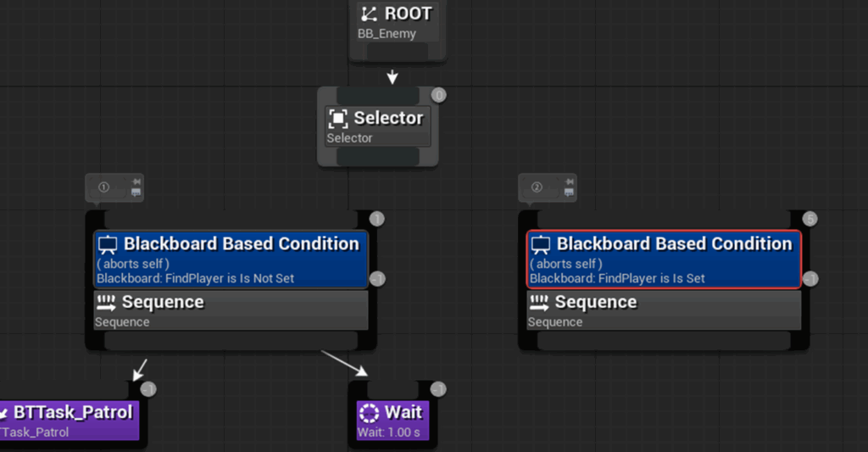Toggle comment visibility icon on bubble 1
The width and height of the screenshot is (868, 452).
pos(136,193)
